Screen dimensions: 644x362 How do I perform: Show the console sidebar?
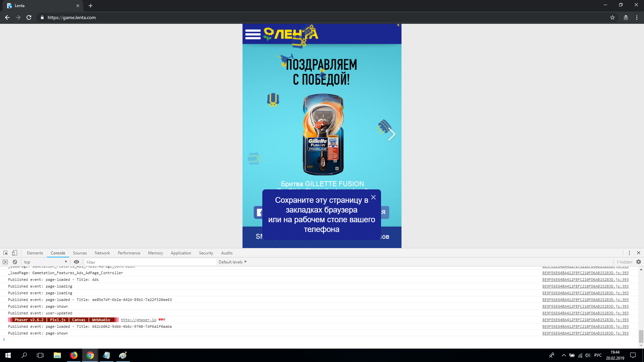tap(5, 262)
